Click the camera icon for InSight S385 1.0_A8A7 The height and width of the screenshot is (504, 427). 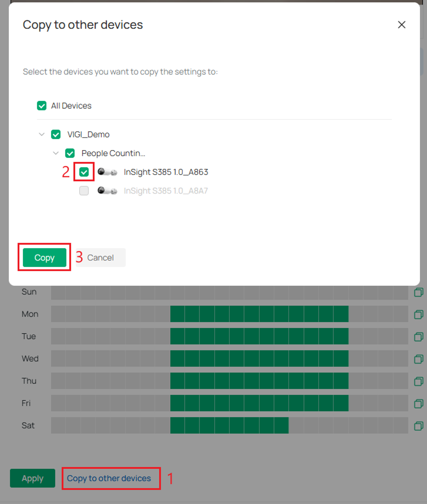click(x=107, y=191)
